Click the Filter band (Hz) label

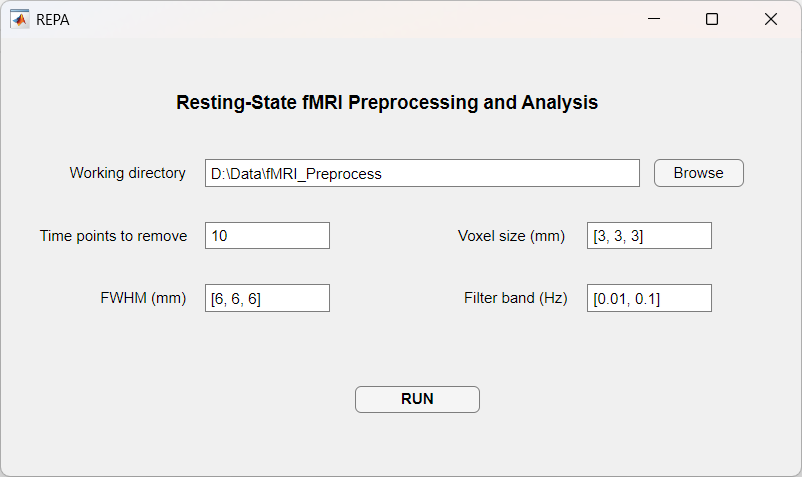(x=515, y=298)
